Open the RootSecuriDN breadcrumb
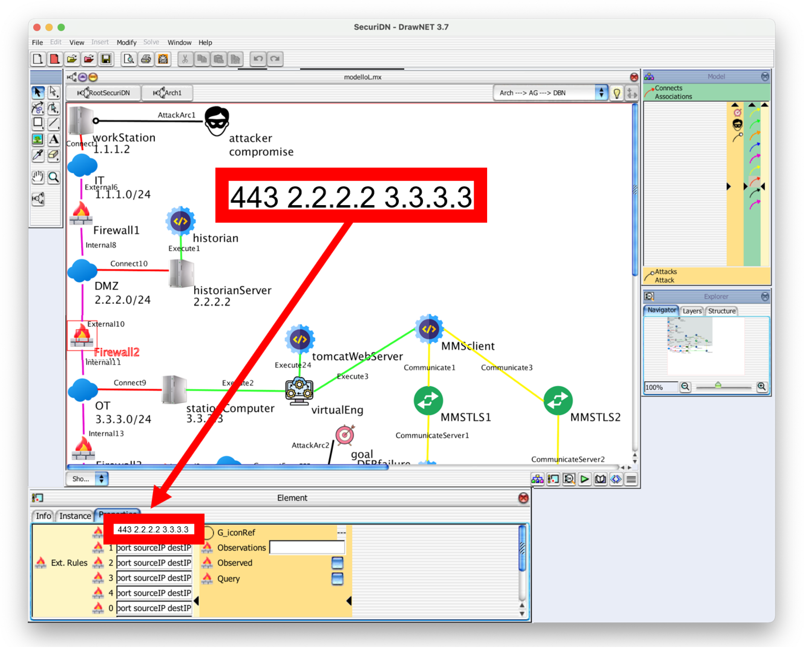The height and width of the screenshot is (662, 812). click(x=104, y=93)
